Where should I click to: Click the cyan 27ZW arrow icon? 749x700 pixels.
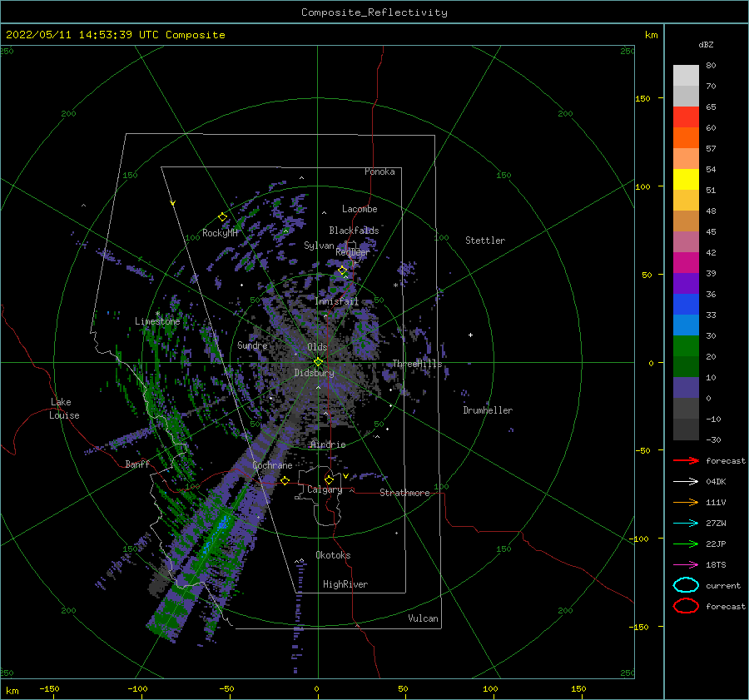coord(686,524)
